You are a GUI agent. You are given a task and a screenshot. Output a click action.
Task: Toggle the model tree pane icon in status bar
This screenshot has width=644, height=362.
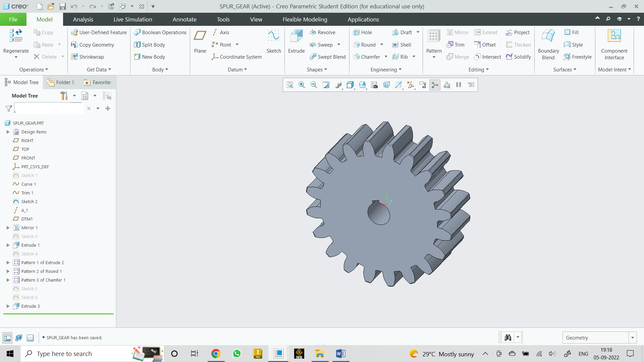pyautogui.click(x=7, y=338)
